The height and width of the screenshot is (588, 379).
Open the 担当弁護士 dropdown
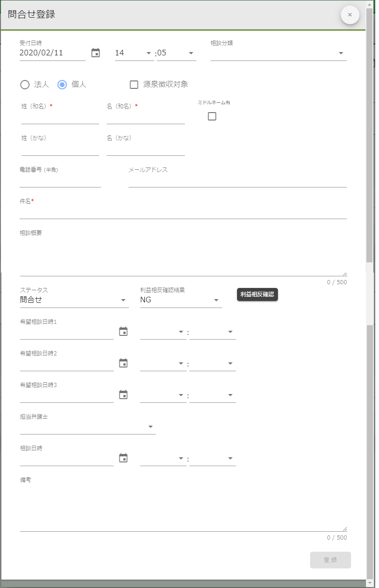pos(150,426)
